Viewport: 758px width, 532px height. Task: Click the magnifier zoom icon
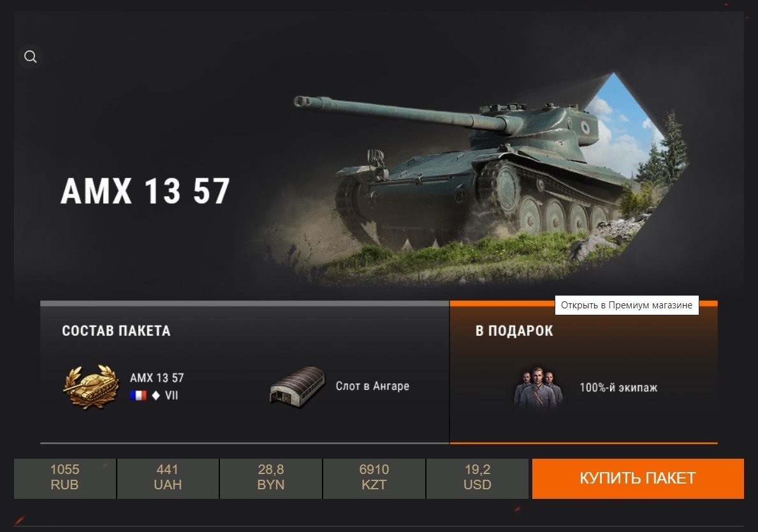(31, 57)
